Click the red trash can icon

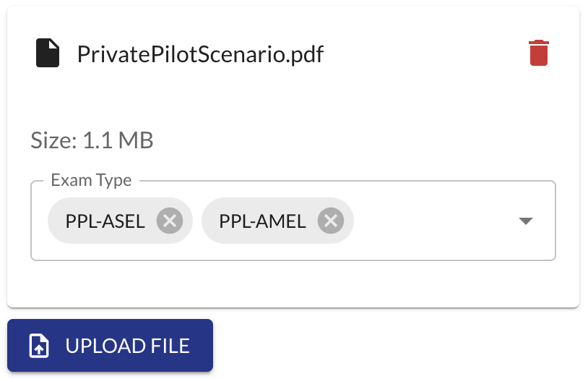pos(539,54)
